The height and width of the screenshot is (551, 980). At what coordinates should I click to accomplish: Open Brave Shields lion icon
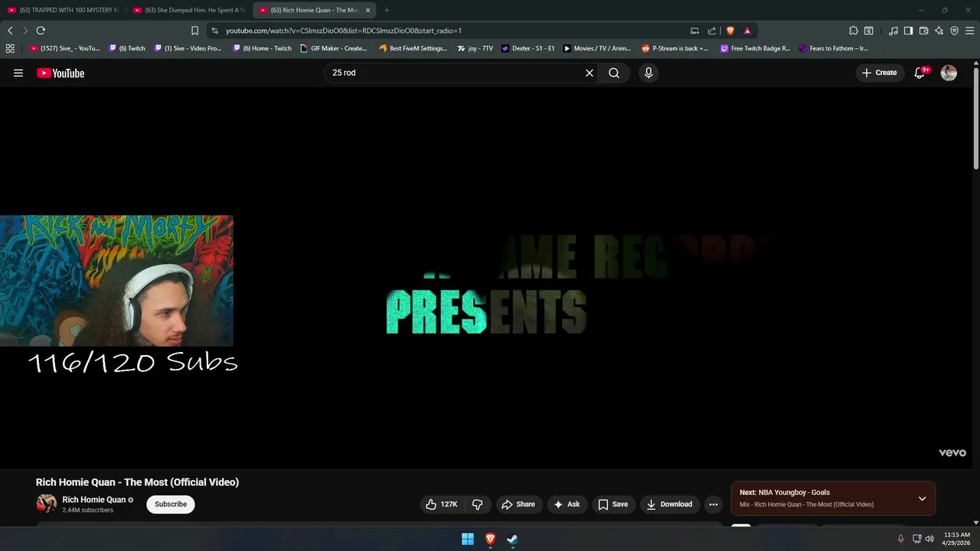730,31
